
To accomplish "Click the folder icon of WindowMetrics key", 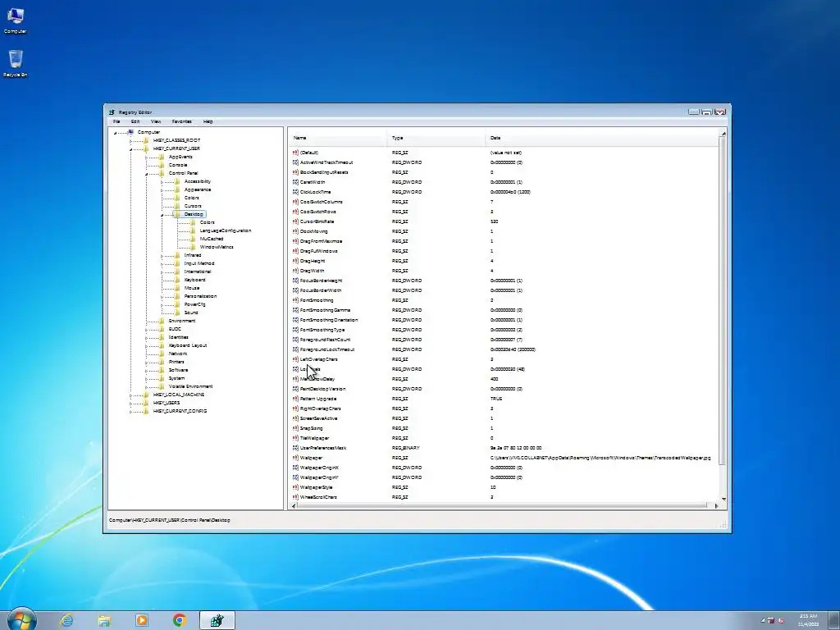I will tap(193, 247).
